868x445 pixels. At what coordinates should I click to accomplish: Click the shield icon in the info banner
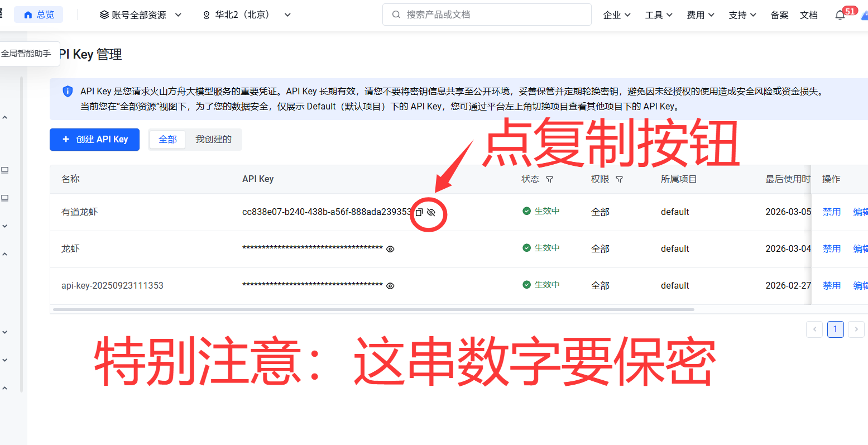click(68, 92)
